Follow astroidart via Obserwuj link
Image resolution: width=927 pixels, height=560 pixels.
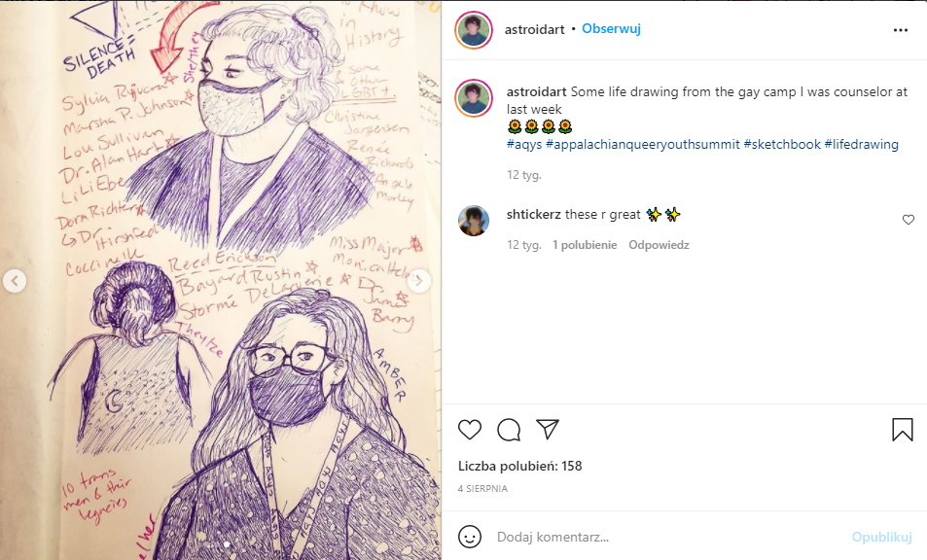click(x=611, y=28)
